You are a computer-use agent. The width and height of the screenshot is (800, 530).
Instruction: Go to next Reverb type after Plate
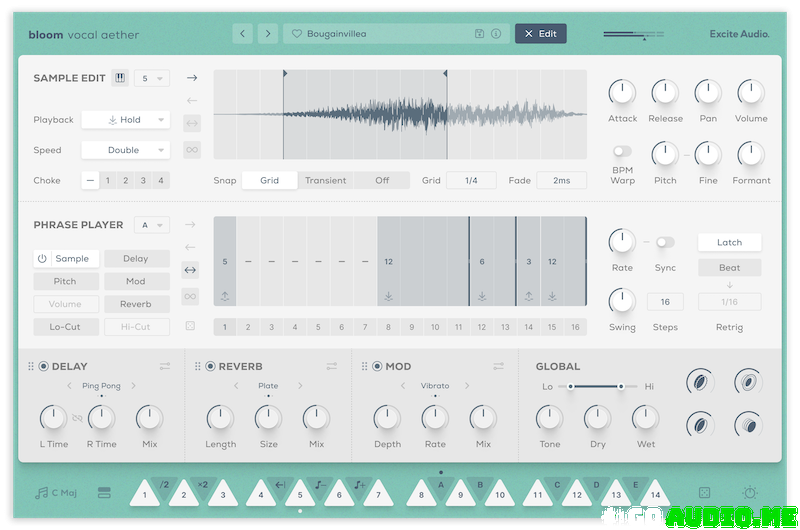pos(301,386)
